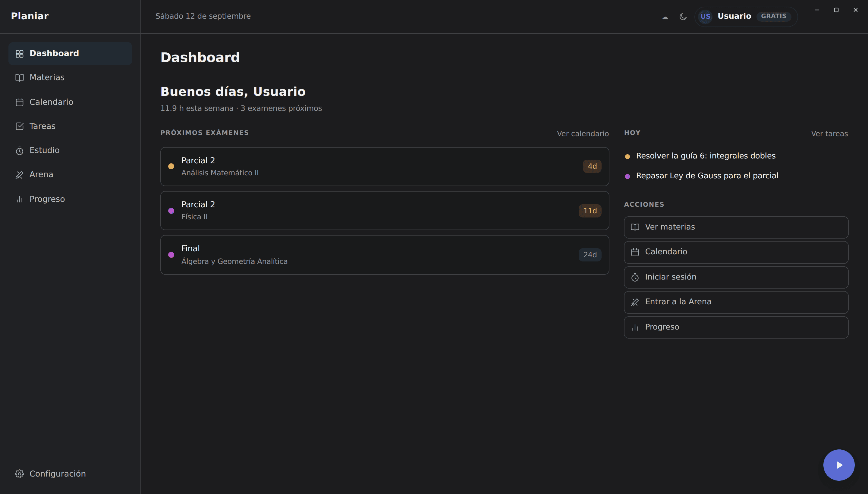Follow the Ver tareas link

(829, 134)
